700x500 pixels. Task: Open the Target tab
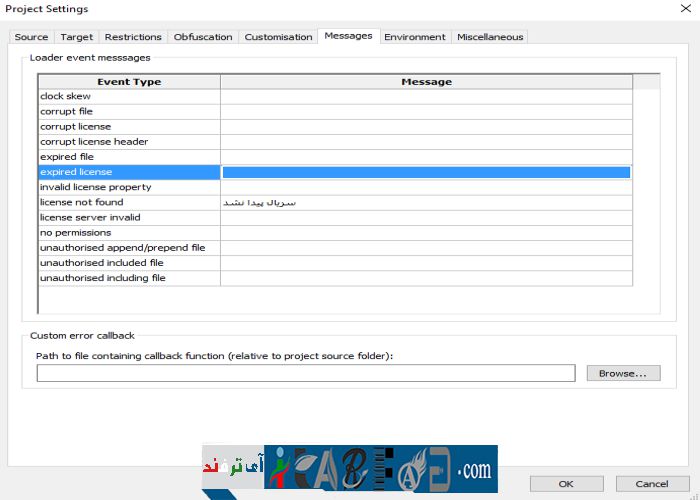tap(76, 37)
